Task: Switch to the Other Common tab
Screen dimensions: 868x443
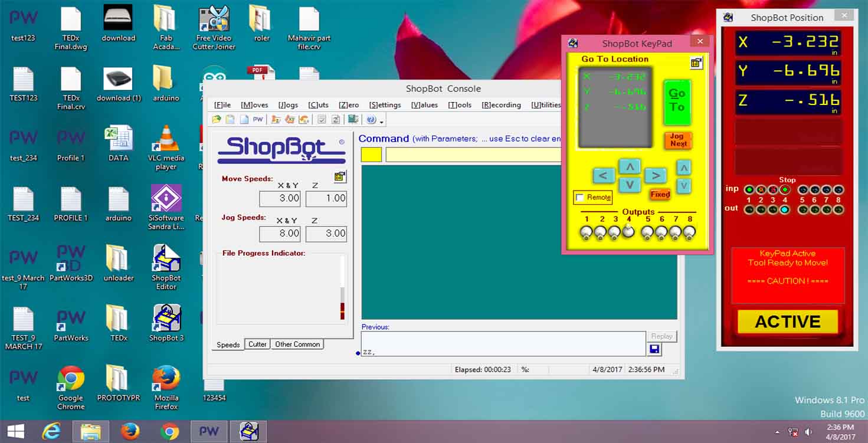Action: click(297, 344)
